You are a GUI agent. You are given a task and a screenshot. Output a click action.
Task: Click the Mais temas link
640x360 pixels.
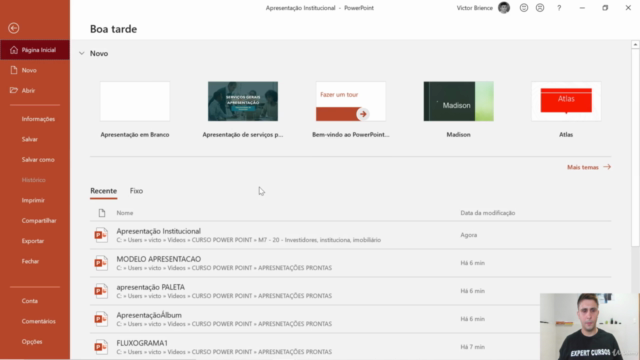coord(583,167)
